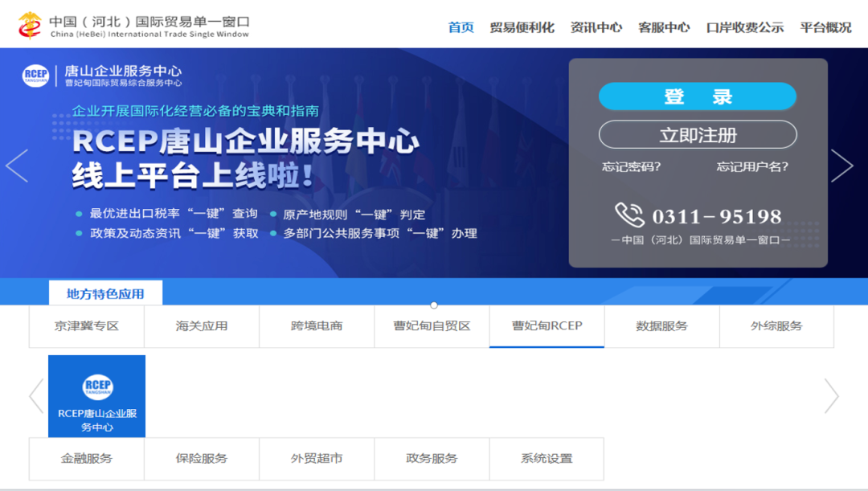Image resolution: width=868 pixels, height=491 pixels.
Task: Switch to the 系统设置 category tab
Action: click(547, 458)
